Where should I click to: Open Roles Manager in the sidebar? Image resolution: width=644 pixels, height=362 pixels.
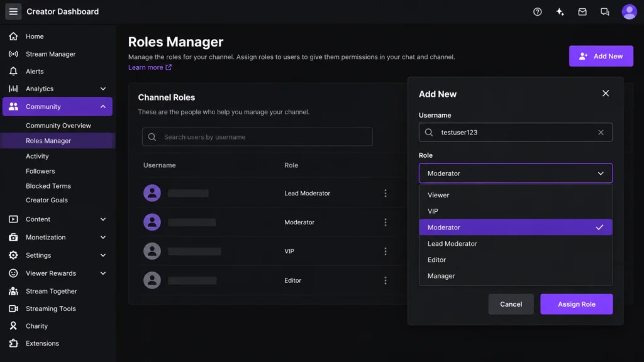(x=48, y=141)
